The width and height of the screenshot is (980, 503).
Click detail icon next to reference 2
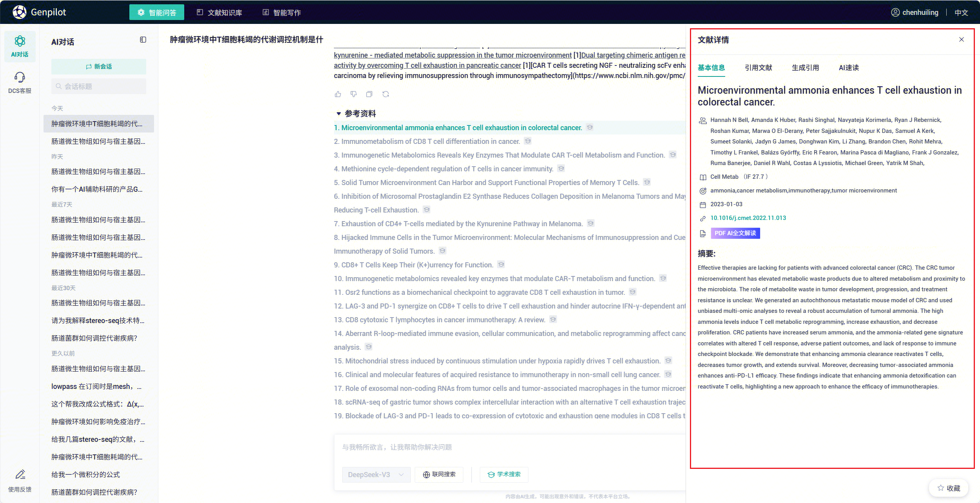pyautogui.click(x=528, y=141)
